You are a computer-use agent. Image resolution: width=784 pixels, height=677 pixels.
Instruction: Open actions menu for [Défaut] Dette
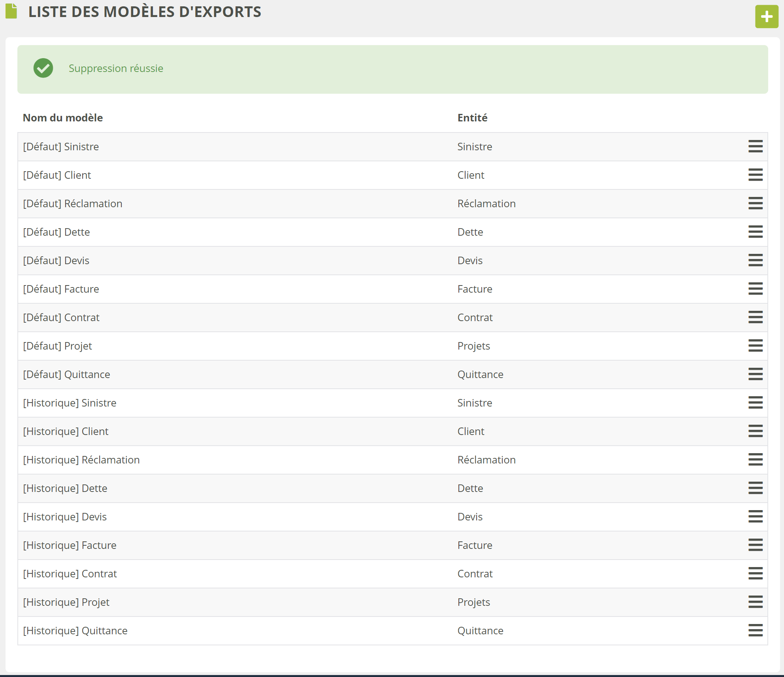tap(755, 232)
